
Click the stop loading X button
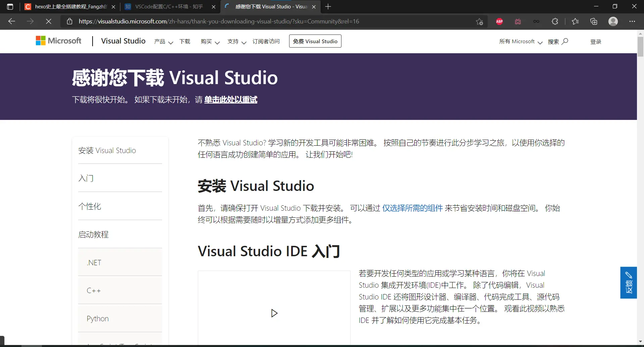pyautogui.click(x=49, y=21)
